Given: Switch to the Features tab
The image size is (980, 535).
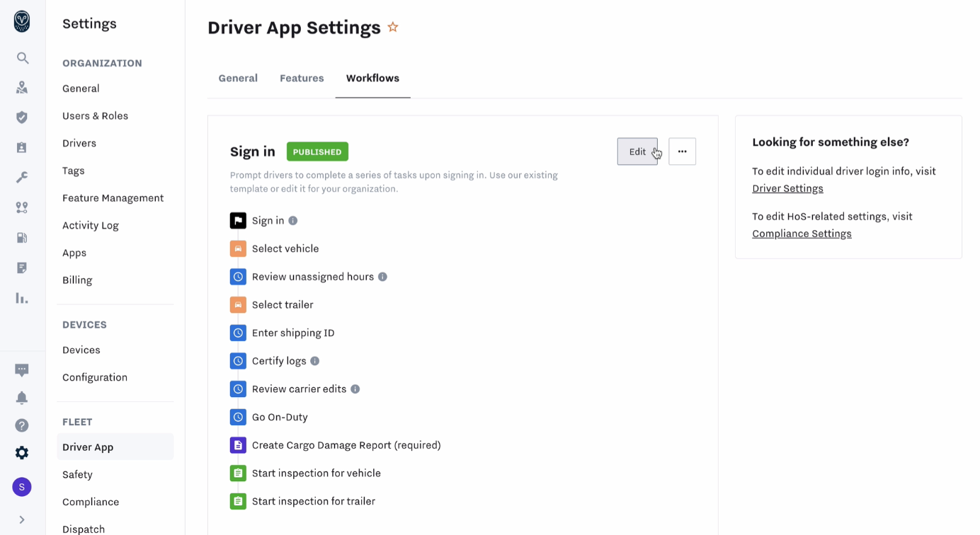Looking at the screenshot, I should tap(302, 78).
